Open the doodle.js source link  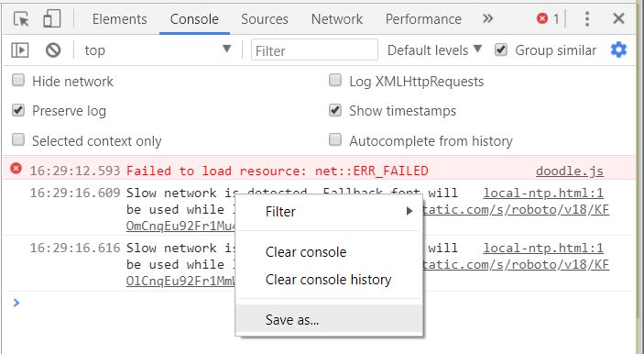570,171
